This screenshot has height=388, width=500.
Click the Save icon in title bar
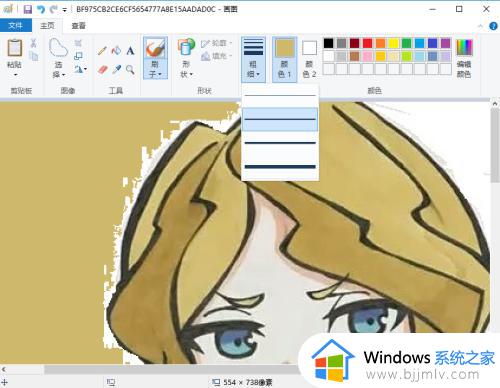(28, 9)
